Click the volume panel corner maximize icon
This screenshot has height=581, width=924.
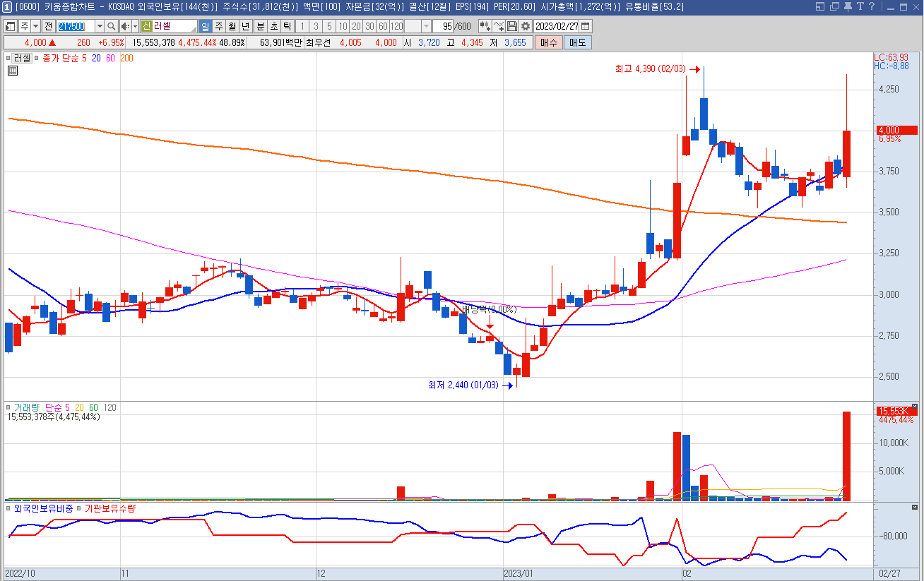(x=915, y=407)
